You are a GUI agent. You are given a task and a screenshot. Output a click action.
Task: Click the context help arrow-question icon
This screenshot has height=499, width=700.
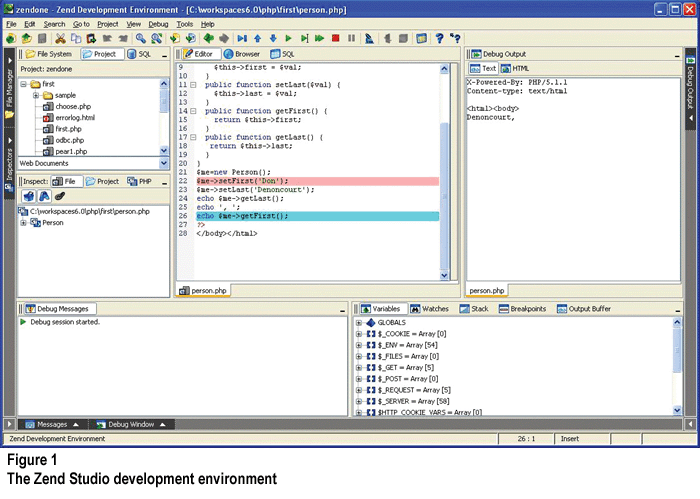click(455, 38)
